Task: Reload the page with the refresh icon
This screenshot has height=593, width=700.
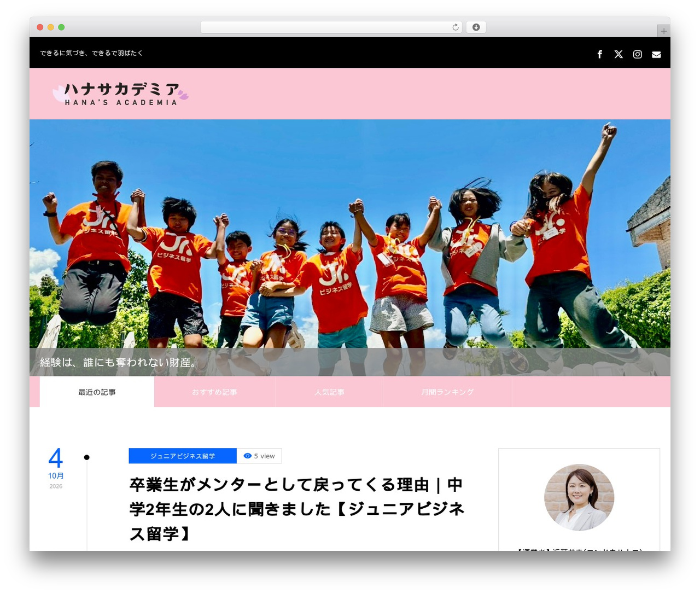Action: pos(456,27)
